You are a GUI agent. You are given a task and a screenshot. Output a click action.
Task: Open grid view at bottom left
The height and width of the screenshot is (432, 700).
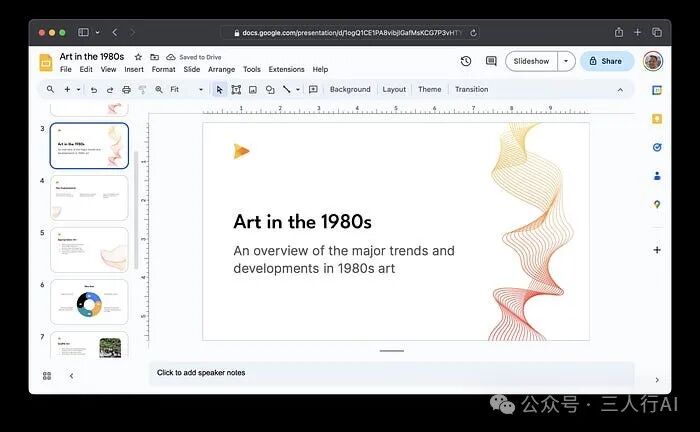tap(47, 376)
